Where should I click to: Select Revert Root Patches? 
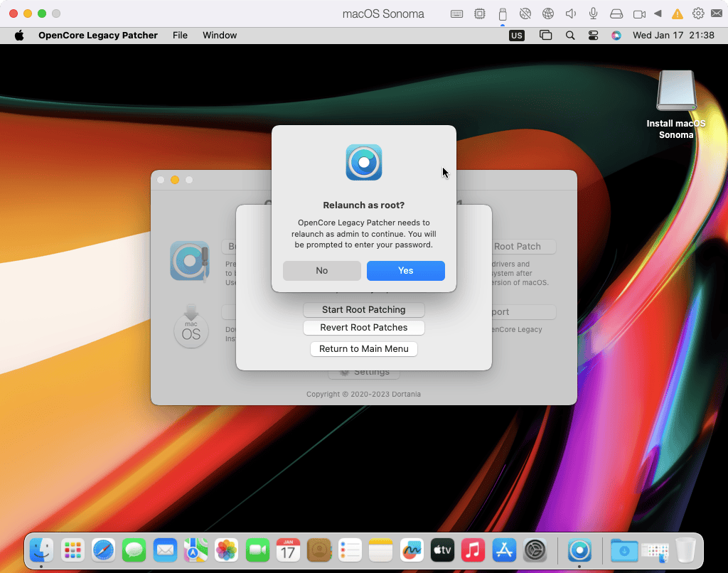point(363,328)
